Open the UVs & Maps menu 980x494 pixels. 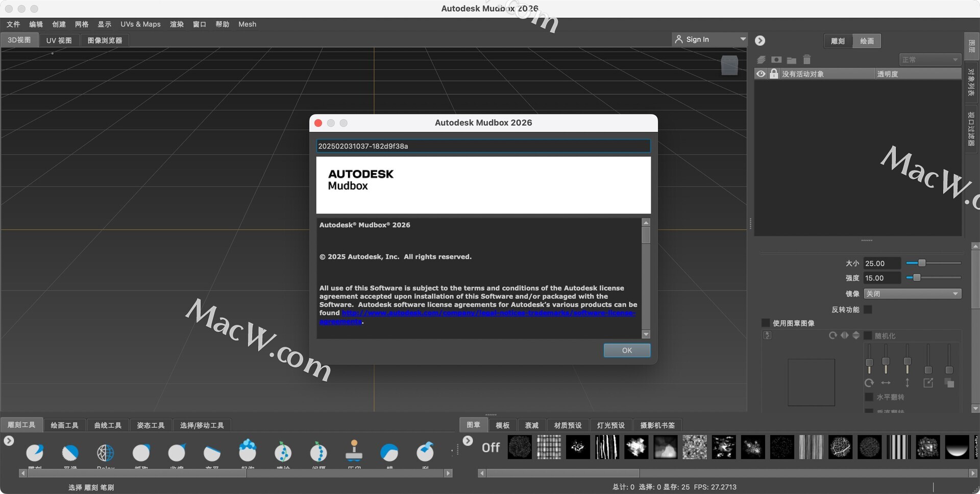[140, 24]
